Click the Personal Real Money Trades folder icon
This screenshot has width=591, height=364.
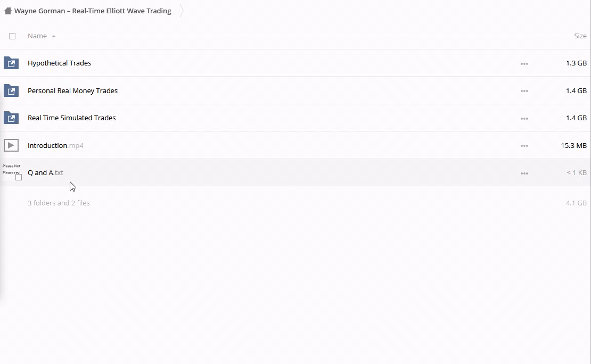coord(11,90)
